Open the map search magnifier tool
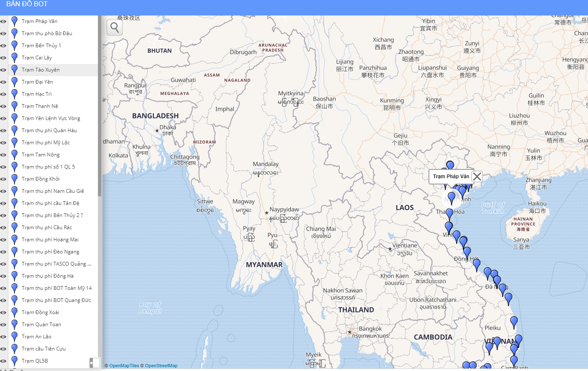 pos(114,28)
